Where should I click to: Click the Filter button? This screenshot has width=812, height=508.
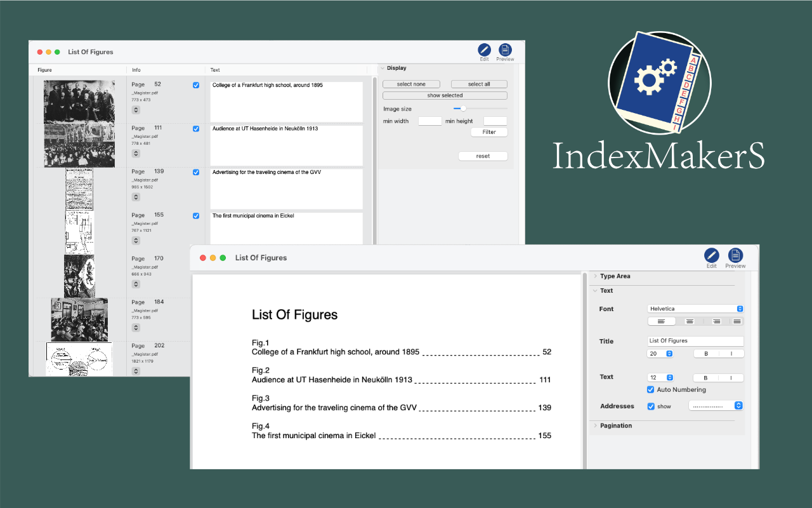click(x=489, y=132)
